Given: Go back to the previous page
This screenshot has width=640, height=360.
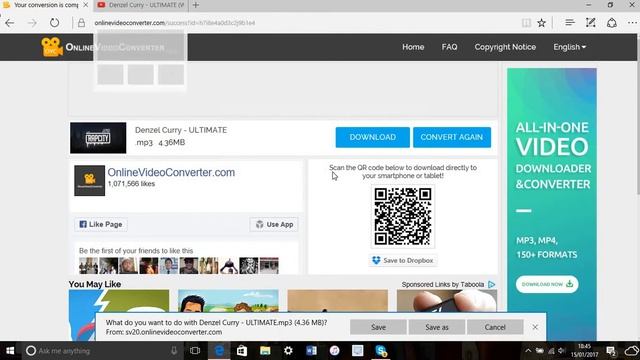Looking at the screenshot, I should tap(10, 23).
